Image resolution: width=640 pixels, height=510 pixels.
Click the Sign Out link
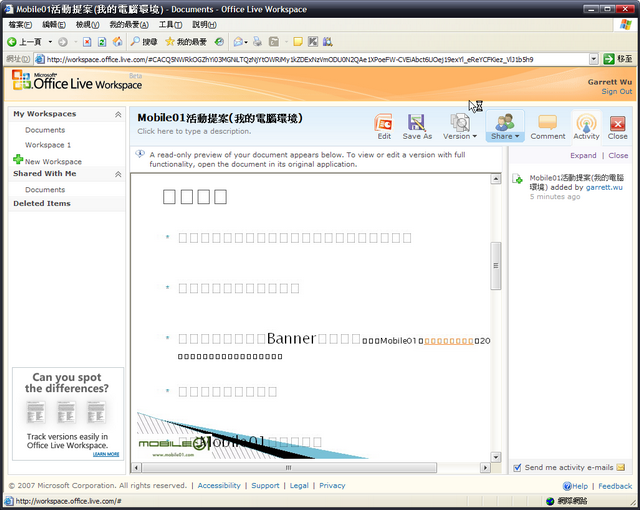616,91
